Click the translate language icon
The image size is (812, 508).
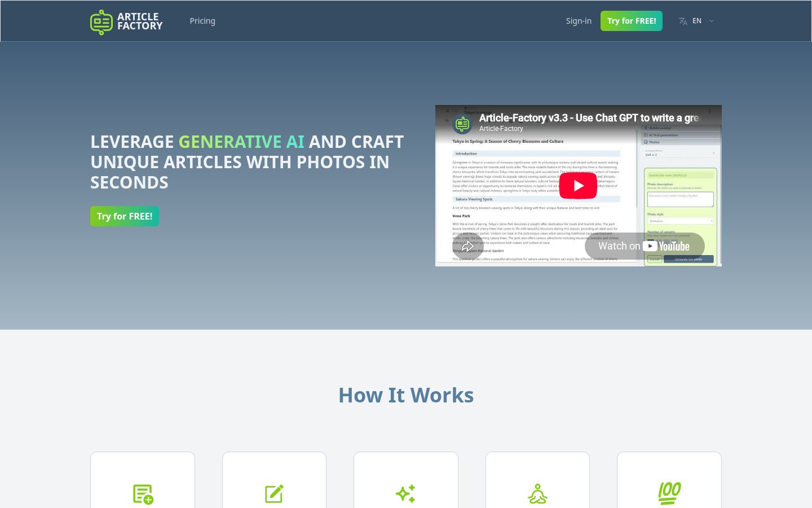683,21
